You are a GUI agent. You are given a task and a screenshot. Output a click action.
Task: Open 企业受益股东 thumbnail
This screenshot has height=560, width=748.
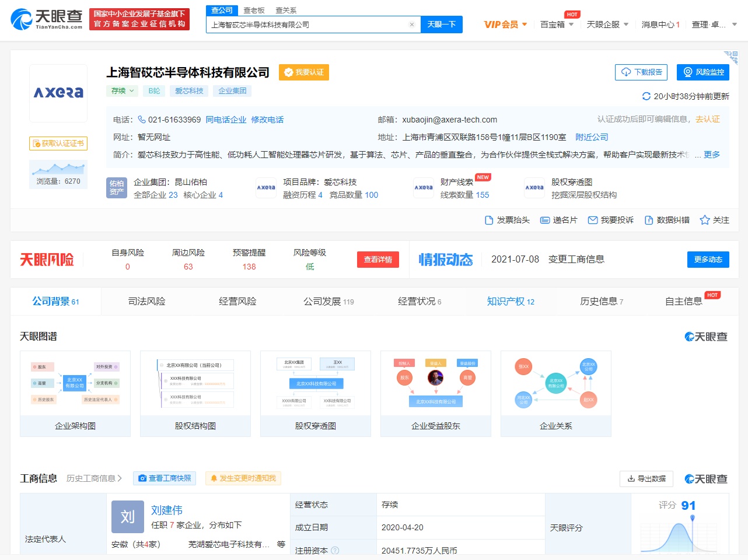point(436,394)
